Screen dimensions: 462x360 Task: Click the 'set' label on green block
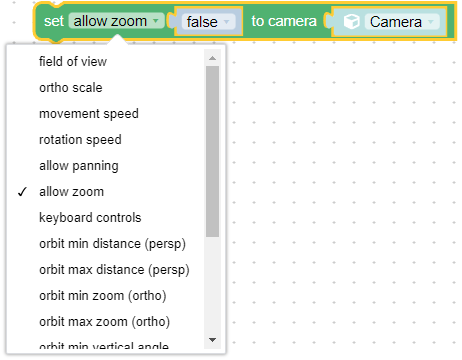tap(54, 21)
